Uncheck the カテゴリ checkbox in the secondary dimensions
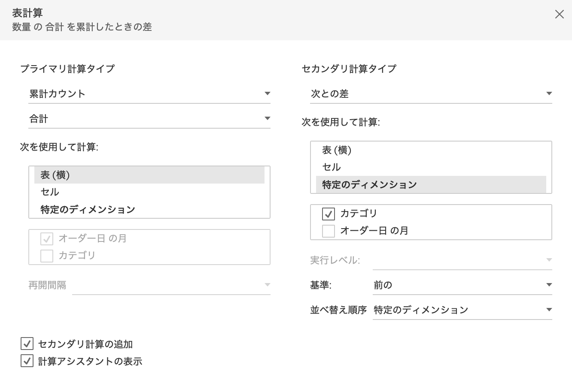The height and width of the screenshot is (392, 572). pos(329,214)
